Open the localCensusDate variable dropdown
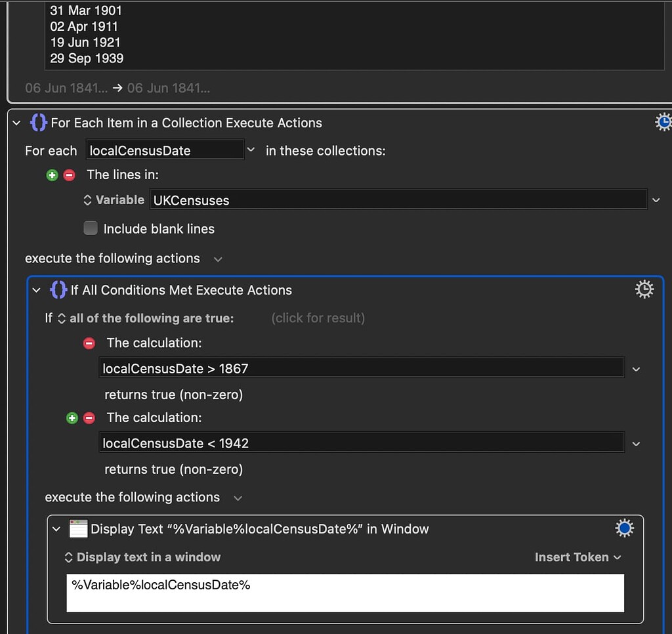672x634 pixels. 251,150
